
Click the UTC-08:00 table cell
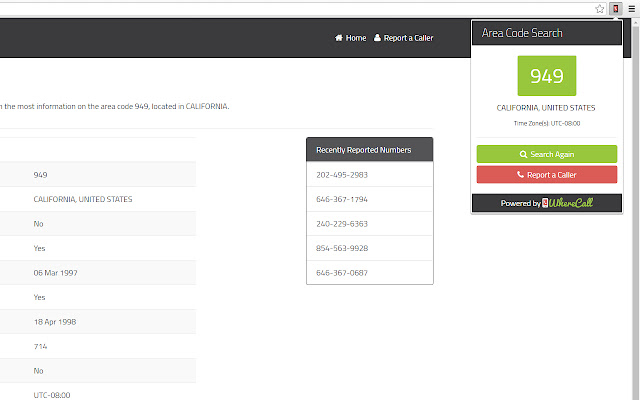pyautogui.click(x=52, y=395)
